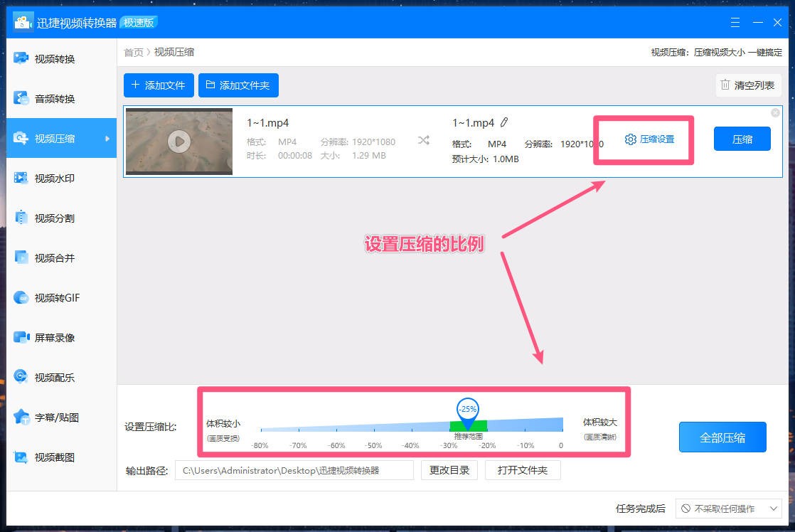Open the hamburger menu at top right
The width and height of the screenshot is (795, 532).
735,22
